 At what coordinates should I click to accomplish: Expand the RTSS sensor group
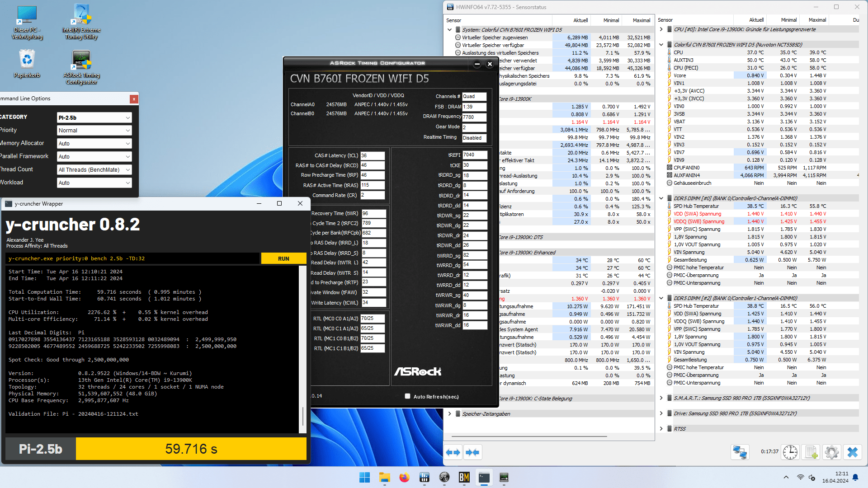coord(661,429)
